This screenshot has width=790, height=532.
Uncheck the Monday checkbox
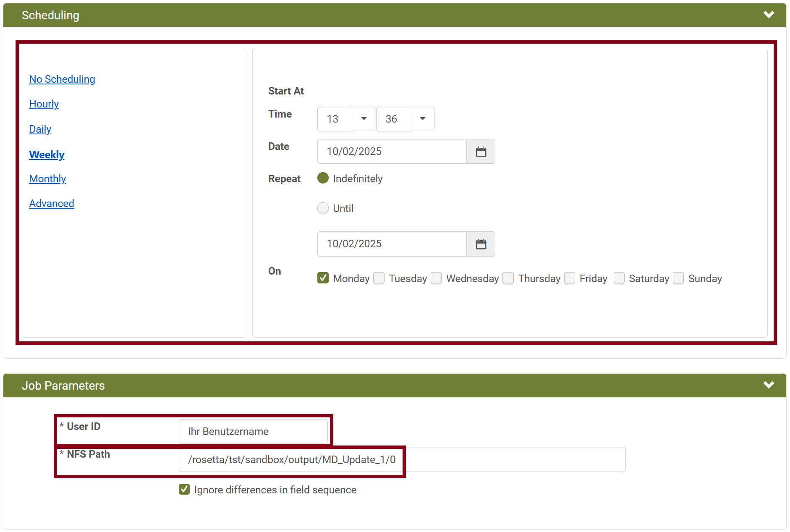323,278
